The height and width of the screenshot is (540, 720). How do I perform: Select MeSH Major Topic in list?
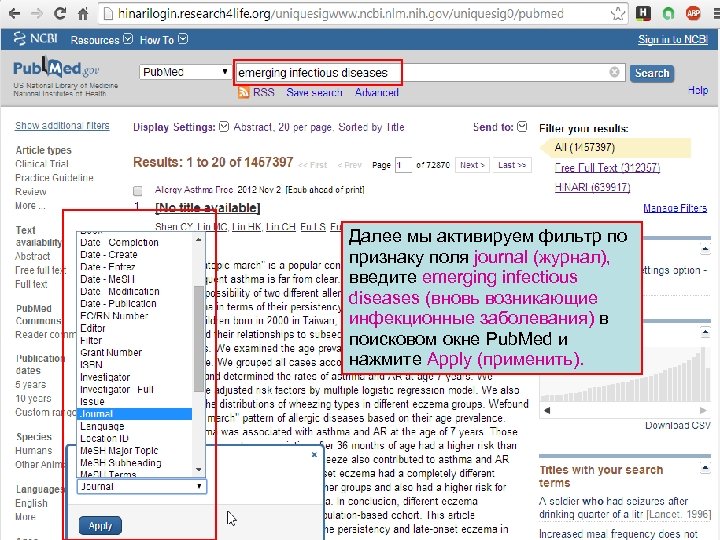(119, 450)
